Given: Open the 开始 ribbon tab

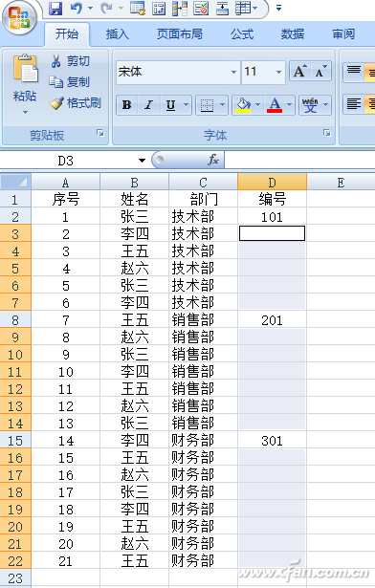Looking at the screenshot, I should click(67, 34).
